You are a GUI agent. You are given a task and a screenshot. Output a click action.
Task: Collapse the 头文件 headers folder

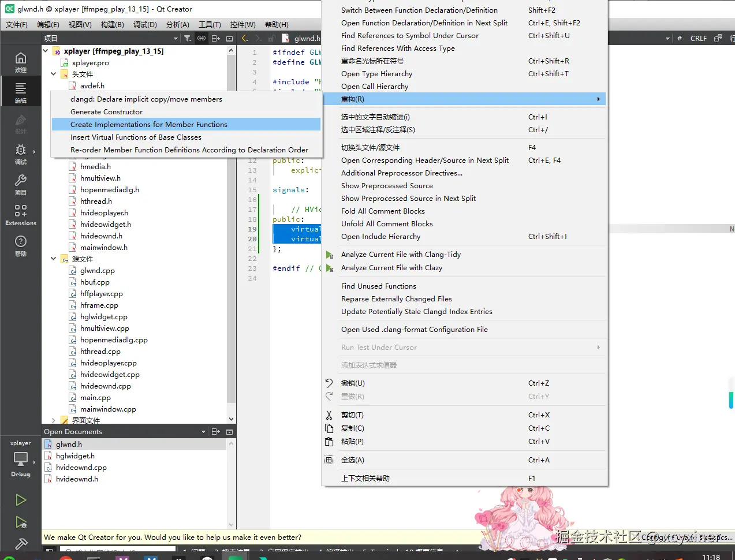pyautogui.click(x=54, y=74)
